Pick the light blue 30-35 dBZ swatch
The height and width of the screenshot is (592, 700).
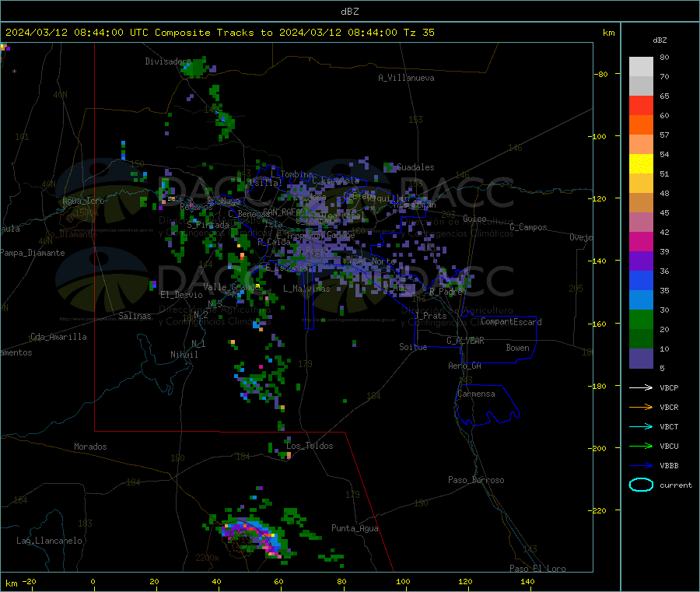click(x=641, y=300)
